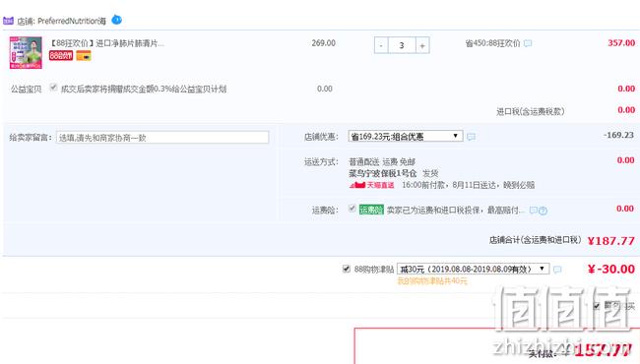Open the product thumbnail image

[x=26, y=52]
